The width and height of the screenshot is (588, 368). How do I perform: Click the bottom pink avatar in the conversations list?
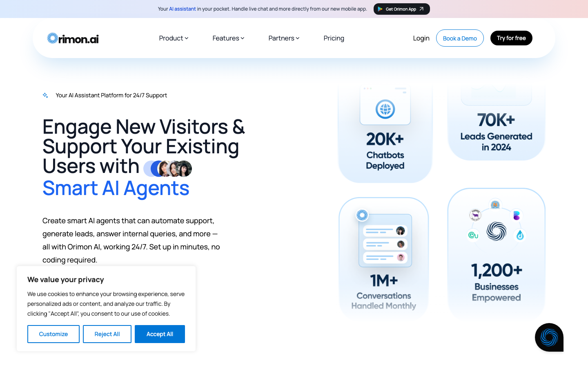tap(401, 257)
